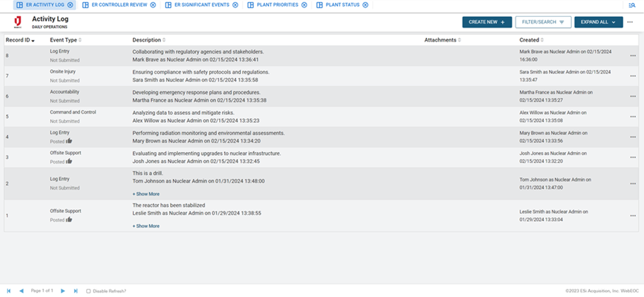The image size is (644, 297).
Task: Go to the first page of records
Action: click(9, 291)
